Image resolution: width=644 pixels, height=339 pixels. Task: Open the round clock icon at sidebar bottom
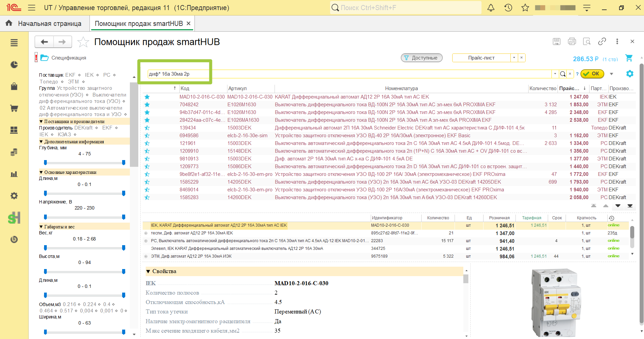14,239
